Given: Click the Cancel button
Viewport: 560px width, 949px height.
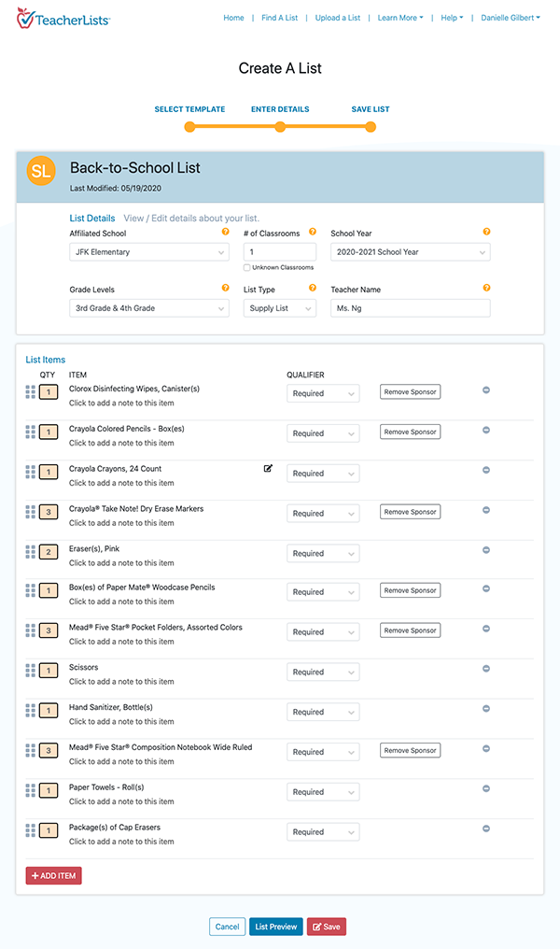Looking at the screenshot, I should point(228,927).
